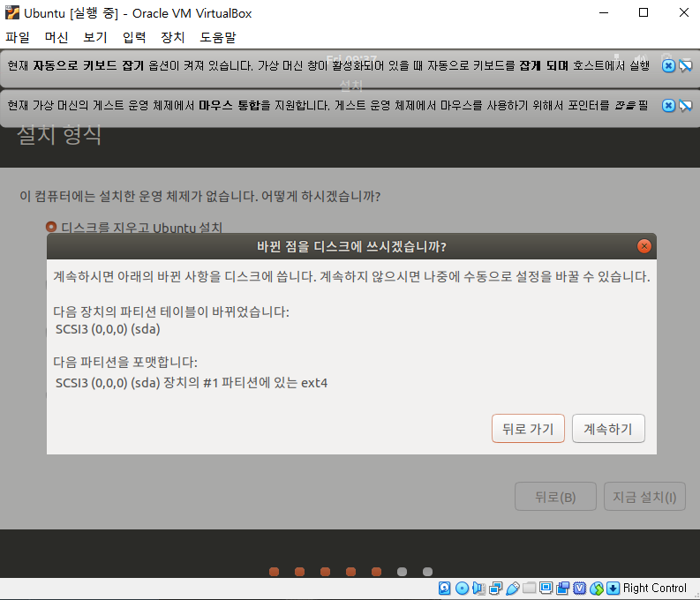Image resolution: width=700 pixels, height=600 pixels.
Task: Click the display settings status icon
Action: 546,589
